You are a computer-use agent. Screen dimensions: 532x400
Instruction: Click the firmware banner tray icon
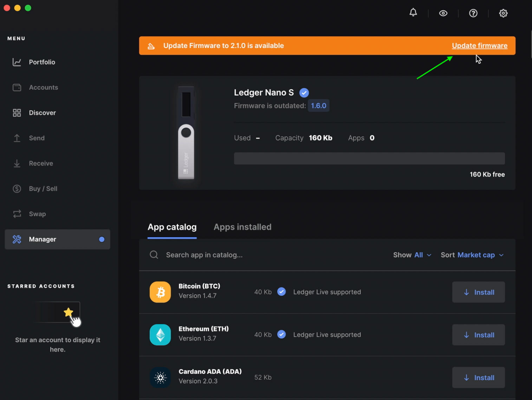(151, 46)
